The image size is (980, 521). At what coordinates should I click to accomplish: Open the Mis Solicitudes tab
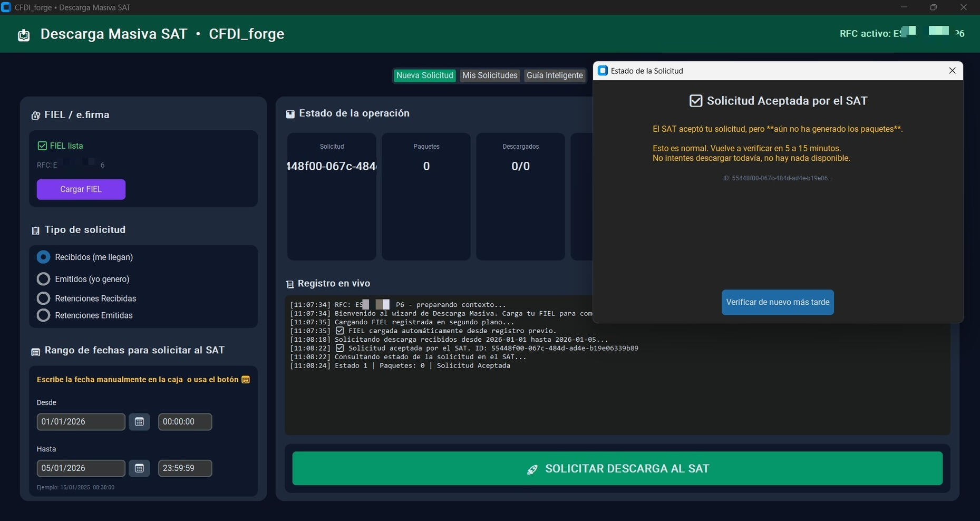490,75
